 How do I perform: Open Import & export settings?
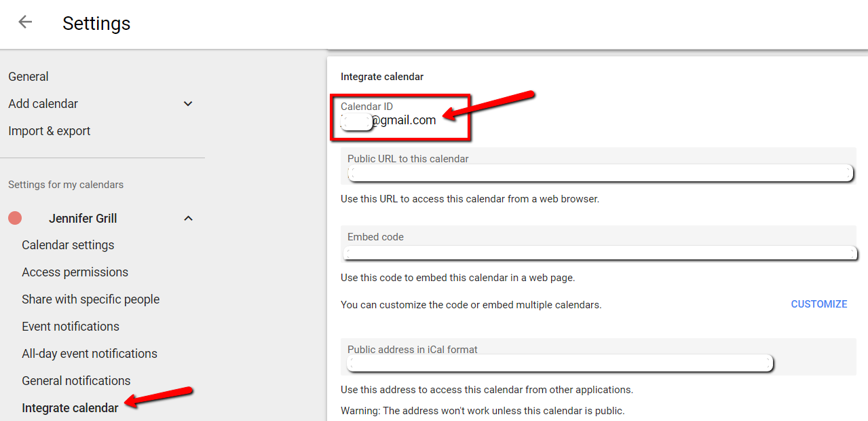pos(50,131)
